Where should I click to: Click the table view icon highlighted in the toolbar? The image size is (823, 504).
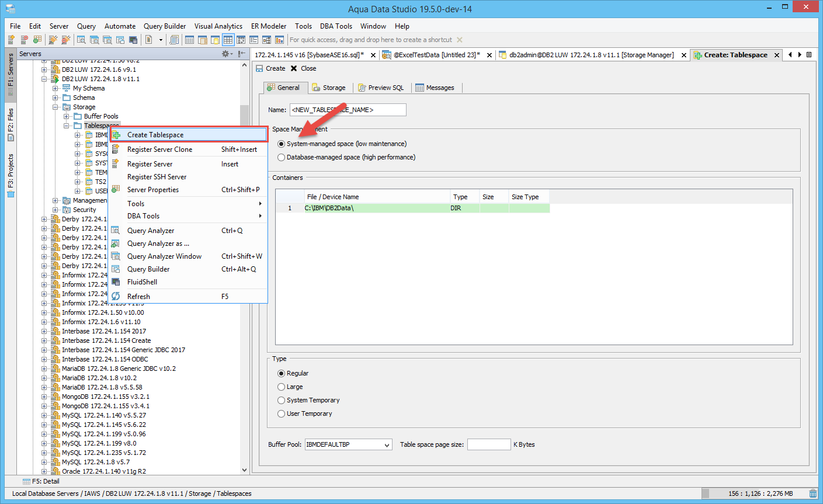point(228,40)
